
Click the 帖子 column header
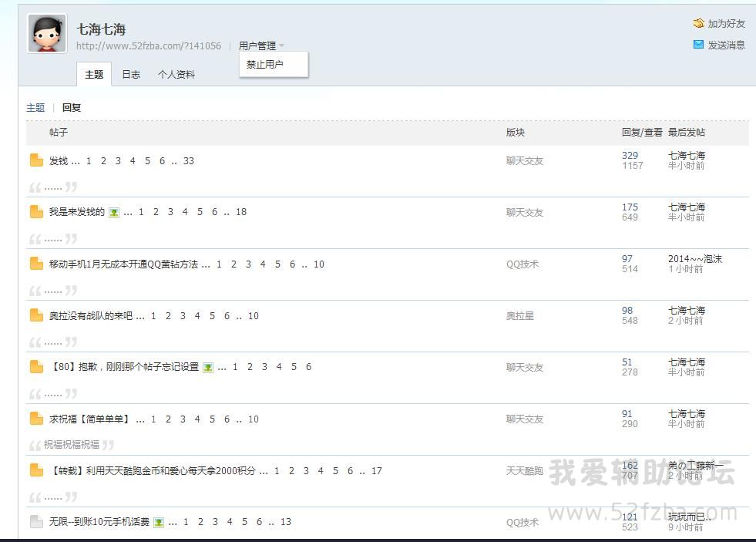(x=59, y=132)
